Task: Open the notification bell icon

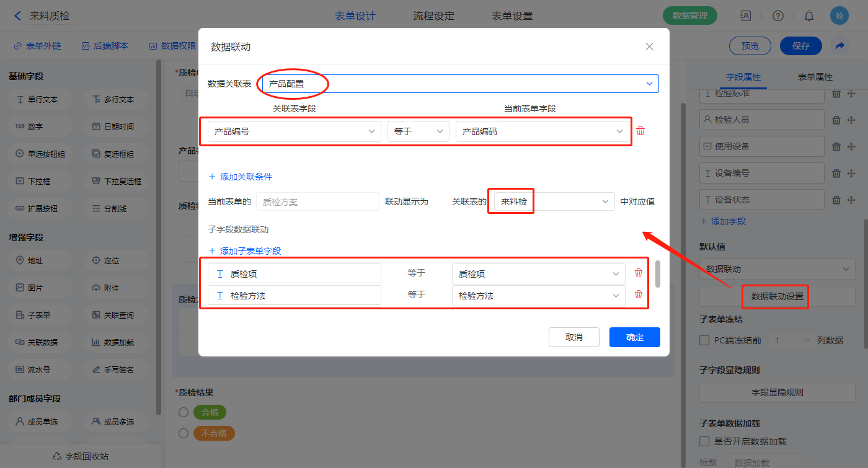Action: [809, 16]
